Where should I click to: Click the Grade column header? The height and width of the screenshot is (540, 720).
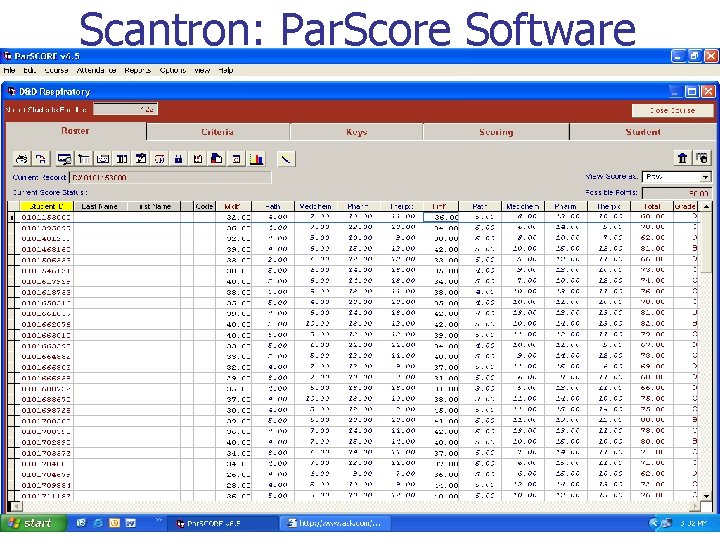685,206
